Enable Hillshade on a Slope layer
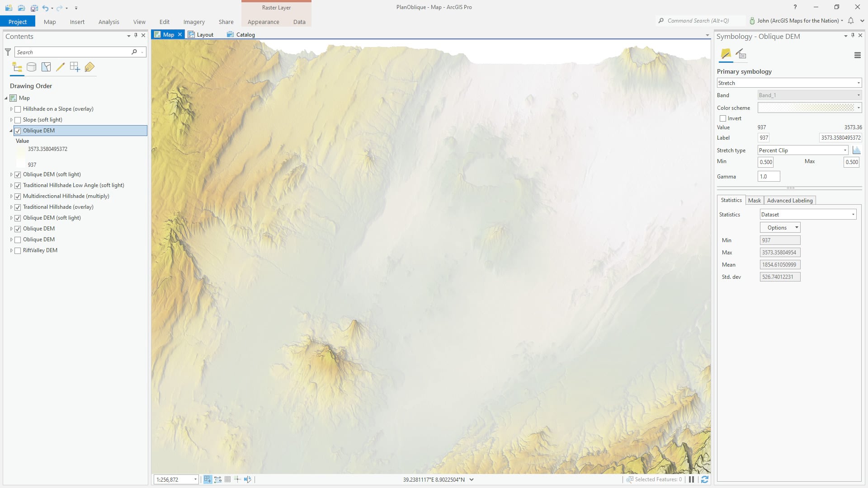The image size is (868, 488). (18, 109)
